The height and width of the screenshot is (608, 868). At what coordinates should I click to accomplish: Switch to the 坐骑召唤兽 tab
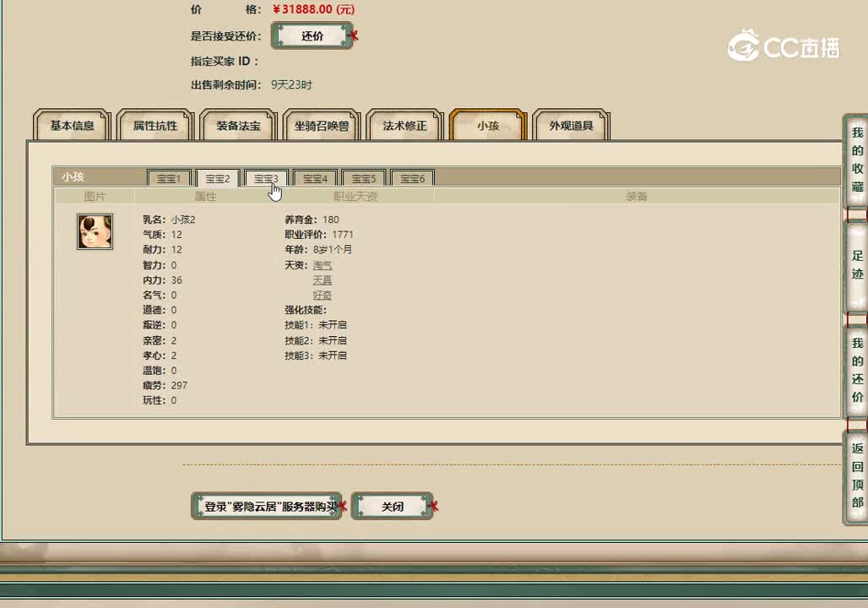[x=321, y=125]
